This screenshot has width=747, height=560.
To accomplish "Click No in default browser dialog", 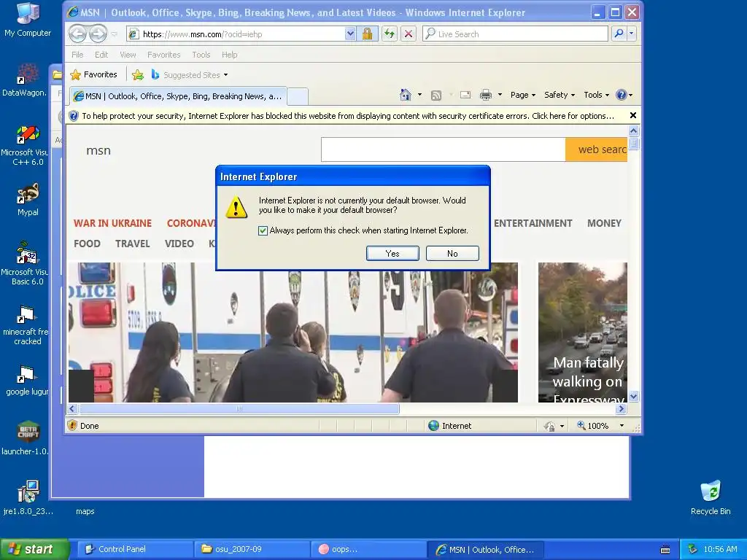I will tap(452, 253).
